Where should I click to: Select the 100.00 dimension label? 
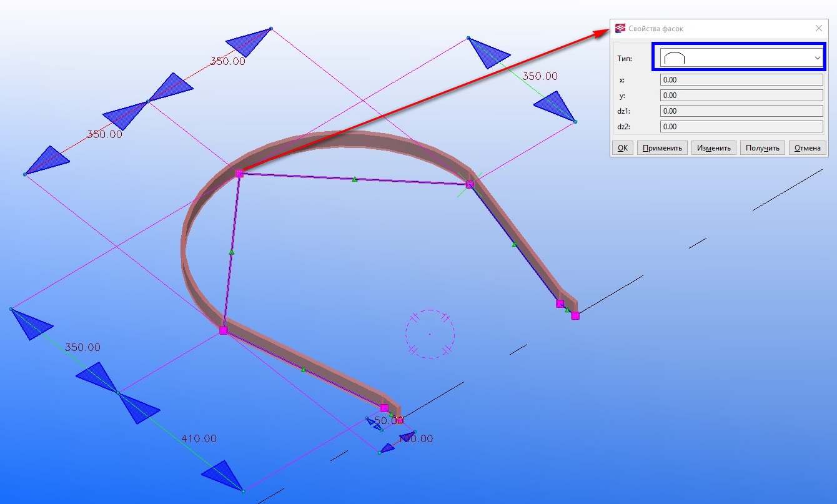(x=415, y=439)
